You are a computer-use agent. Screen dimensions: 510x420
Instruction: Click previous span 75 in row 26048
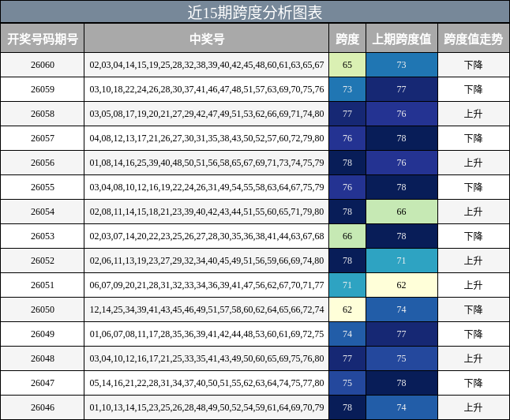coord(402,358)
